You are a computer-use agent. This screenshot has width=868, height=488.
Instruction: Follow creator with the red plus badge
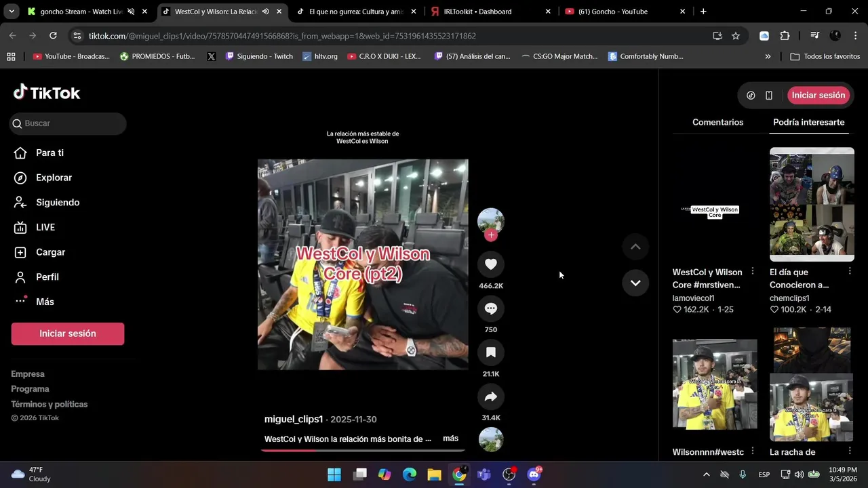pos(491,235)
